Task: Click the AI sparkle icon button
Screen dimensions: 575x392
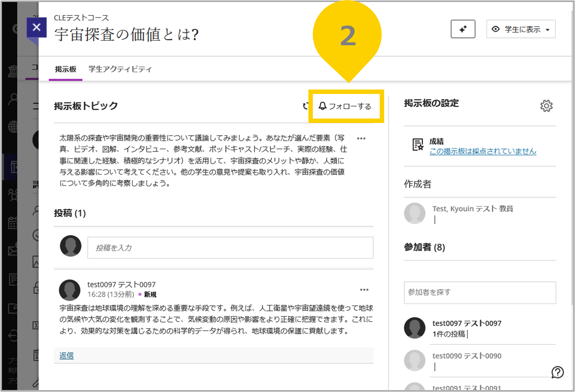Action: 463,29
